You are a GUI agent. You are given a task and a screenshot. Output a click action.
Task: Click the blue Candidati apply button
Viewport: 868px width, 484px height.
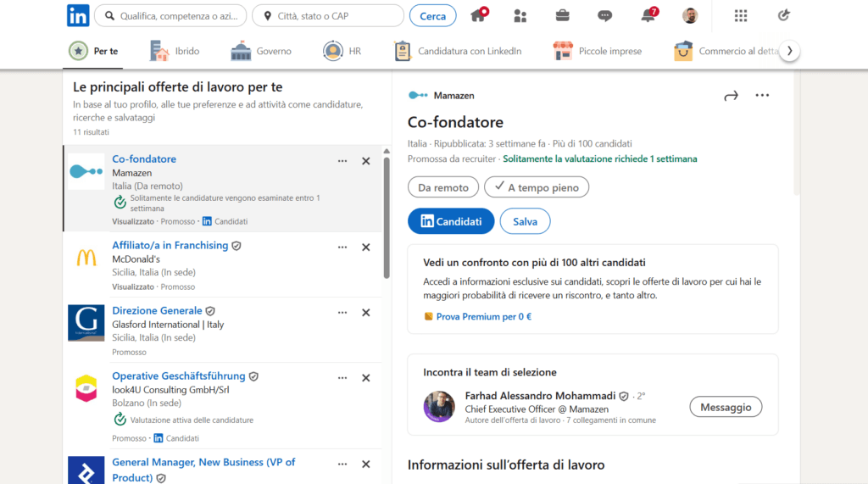click(x=451, y=221)
